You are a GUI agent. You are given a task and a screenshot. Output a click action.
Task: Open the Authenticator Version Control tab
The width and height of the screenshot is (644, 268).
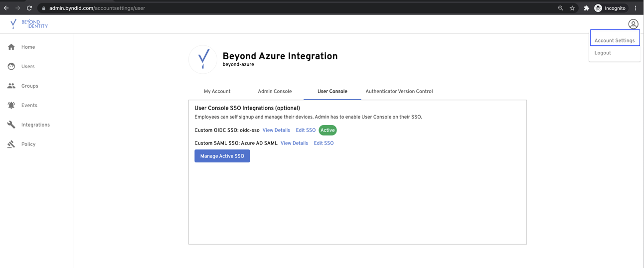pyautogui.click(x=399, y=91)
